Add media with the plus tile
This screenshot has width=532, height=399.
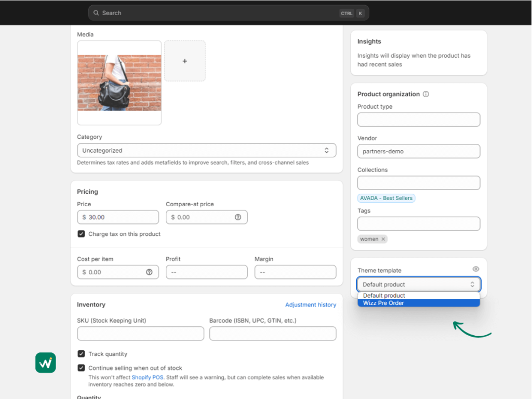[x=185, y=61]
